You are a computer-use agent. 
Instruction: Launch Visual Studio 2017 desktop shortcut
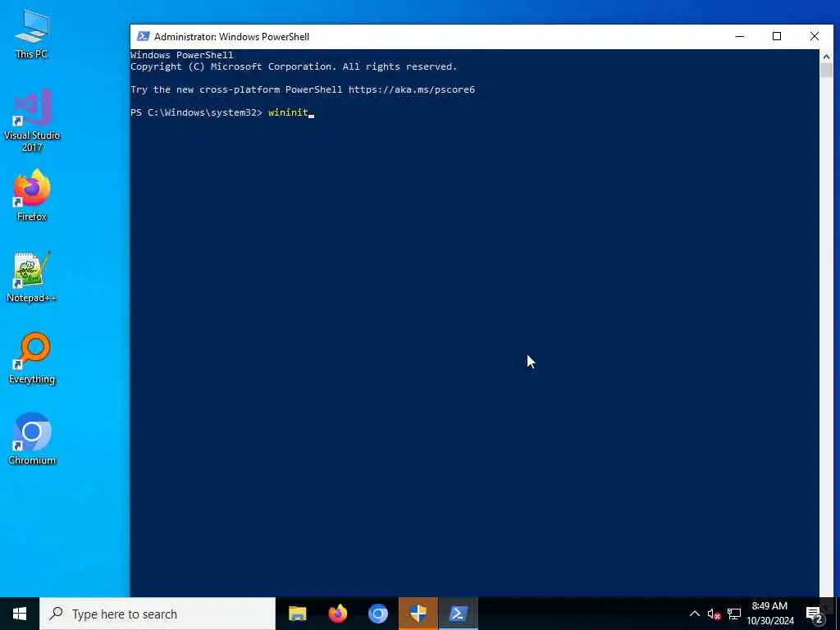pos(32,120)
